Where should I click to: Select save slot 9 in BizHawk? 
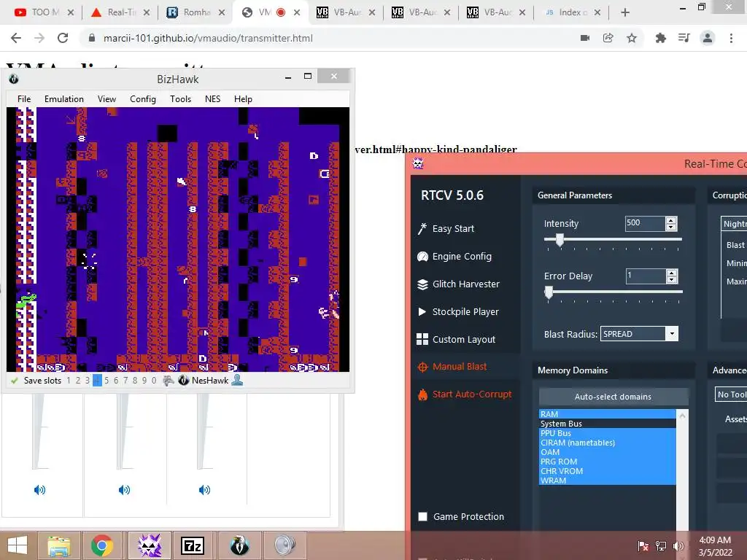(x=144, y=381)
